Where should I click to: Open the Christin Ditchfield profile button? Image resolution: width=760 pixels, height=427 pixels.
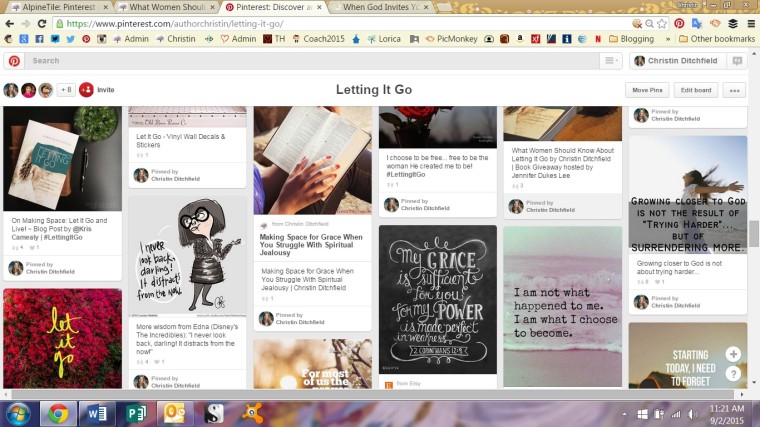pos(674,61)
